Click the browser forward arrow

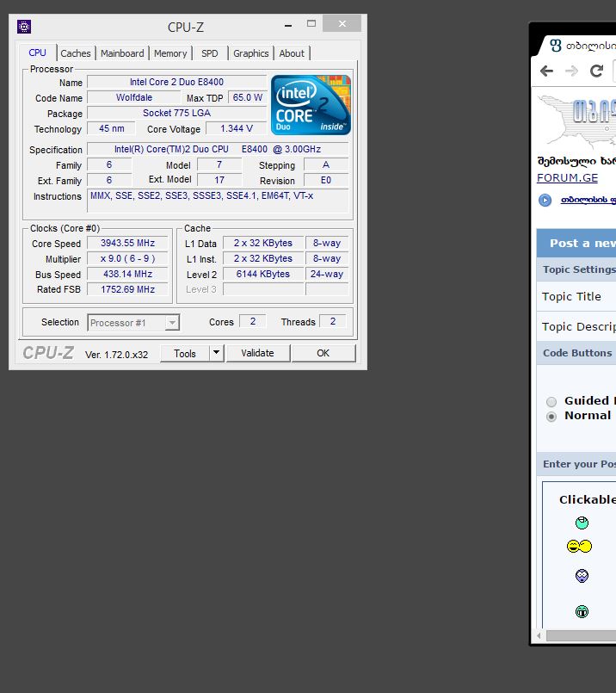[571, 71]
